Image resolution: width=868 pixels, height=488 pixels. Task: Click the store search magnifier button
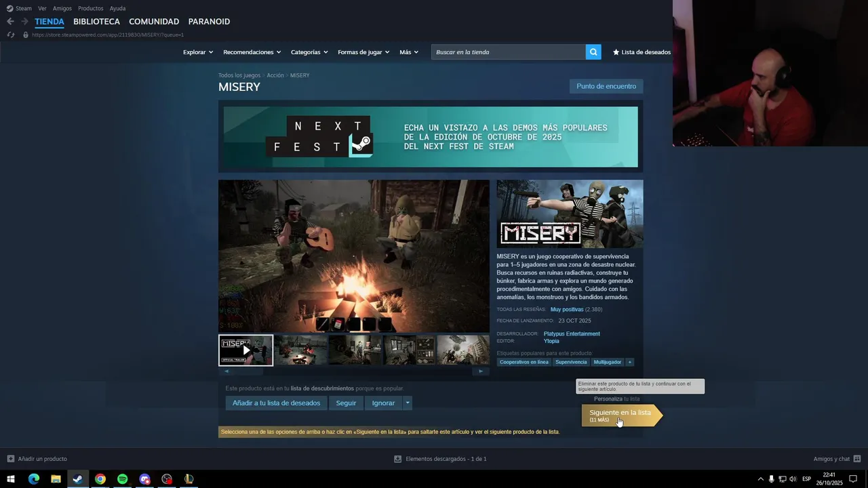coord(593,52)
